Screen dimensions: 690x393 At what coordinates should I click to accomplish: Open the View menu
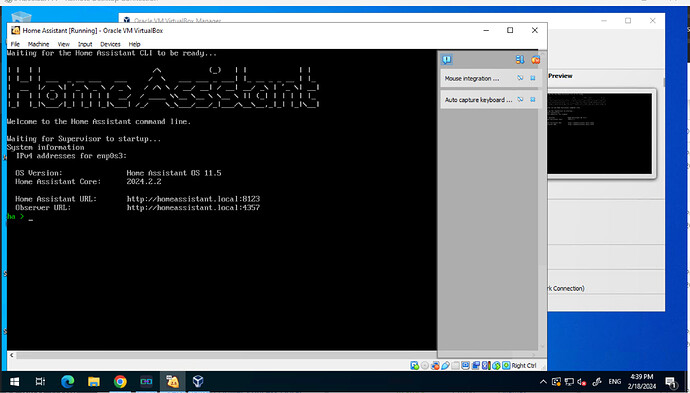[64, 44]
